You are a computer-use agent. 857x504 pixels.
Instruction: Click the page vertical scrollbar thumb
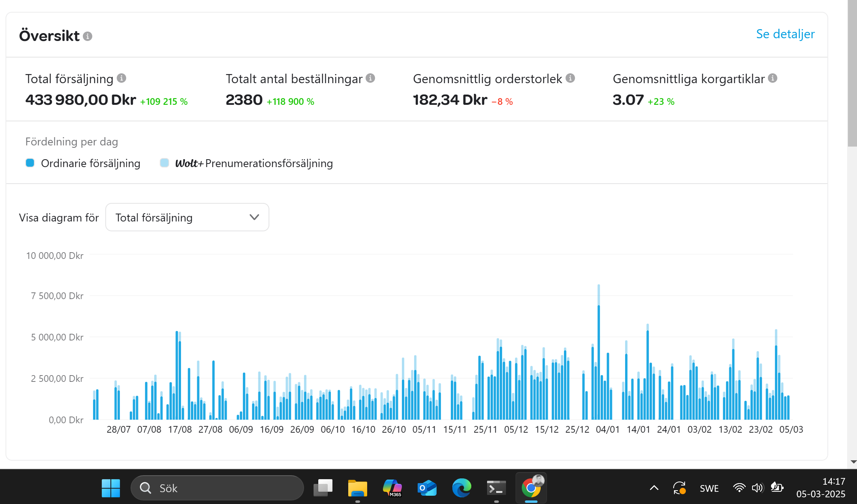coord(852,73)
